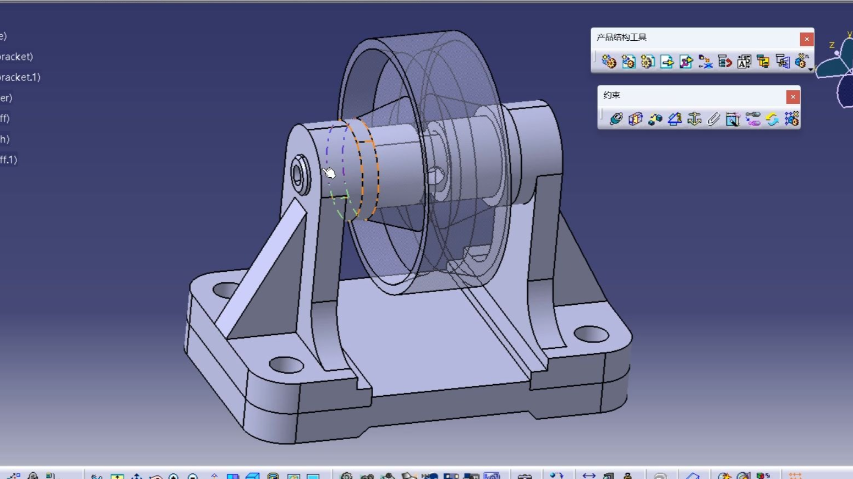Screen dimensions: 853x479
Task: Select the Contact Constraint tool
Action: click(x=635, y=119)
